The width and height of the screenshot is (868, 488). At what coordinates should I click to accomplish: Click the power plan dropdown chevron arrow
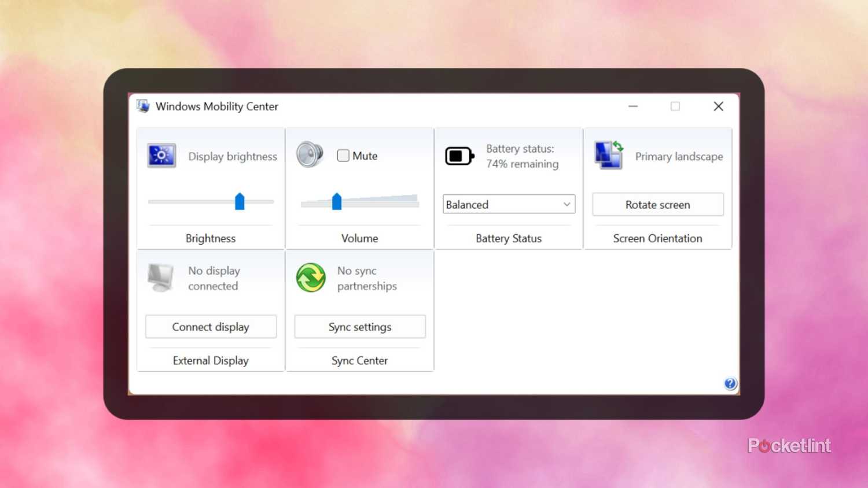pyautogui.click(x=566, y=204)
